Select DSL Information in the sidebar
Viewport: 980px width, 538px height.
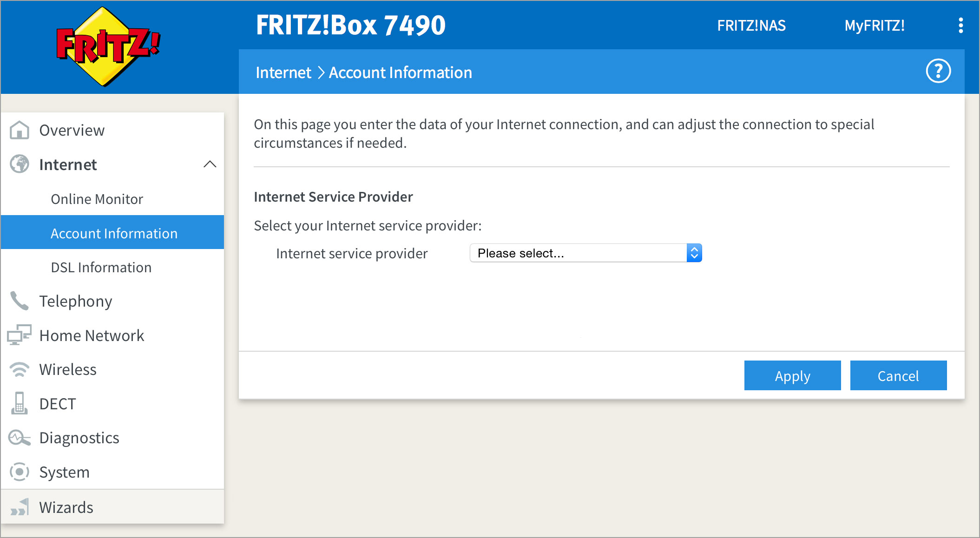pos(101,267)
